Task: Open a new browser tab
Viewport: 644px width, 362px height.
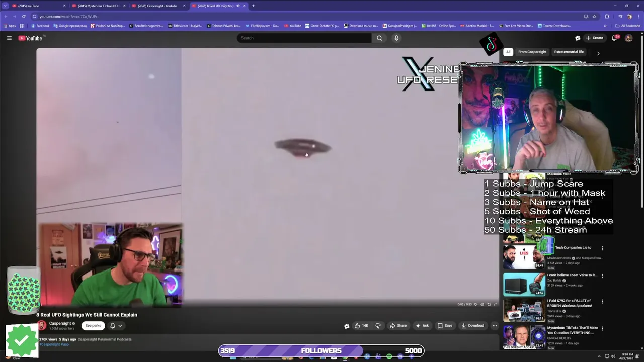Action: click(253, 6)
